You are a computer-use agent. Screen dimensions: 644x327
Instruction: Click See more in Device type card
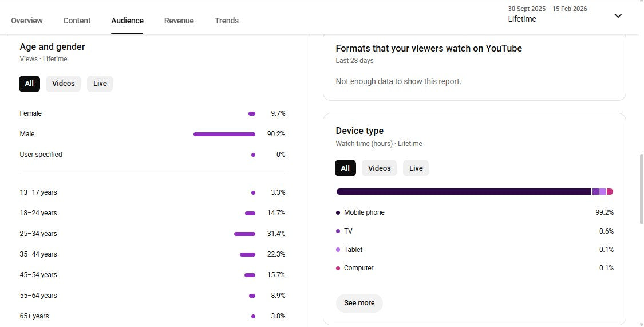[x=359, y=303]
